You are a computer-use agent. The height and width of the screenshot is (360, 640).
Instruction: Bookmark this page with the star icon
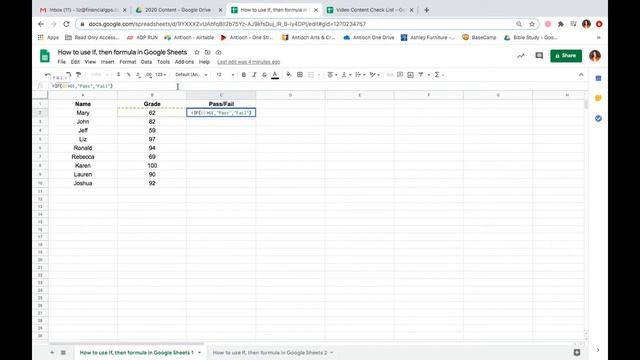tap(532, 24)
